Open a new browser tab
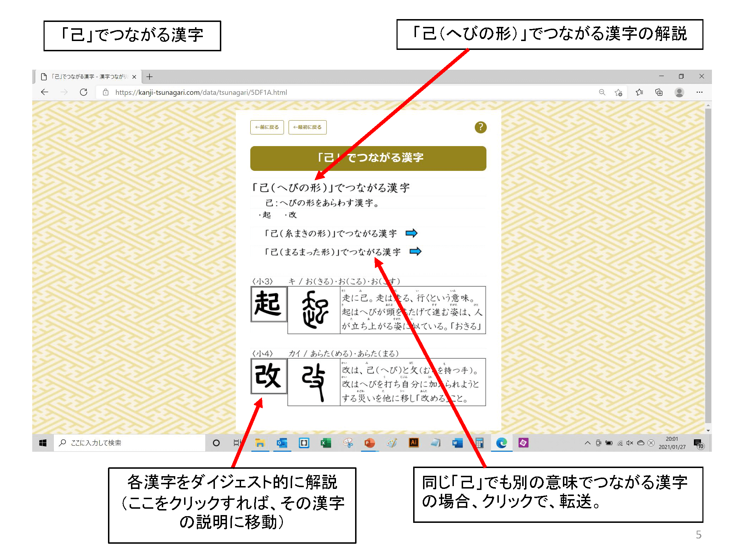Screen dimensions: 747x560 point(150,77)
